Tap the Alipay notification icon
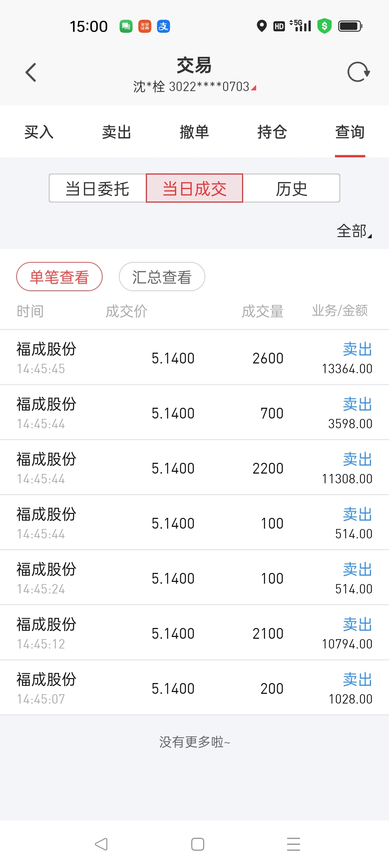Screen dimensions: 389x868 click(x=164, y=26)
